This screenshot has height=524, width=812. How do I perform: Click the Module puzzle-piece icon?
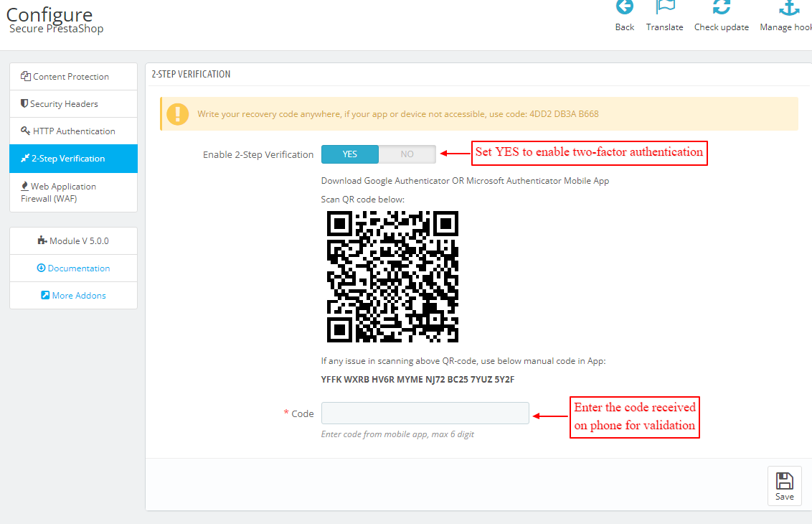(42, 240)
